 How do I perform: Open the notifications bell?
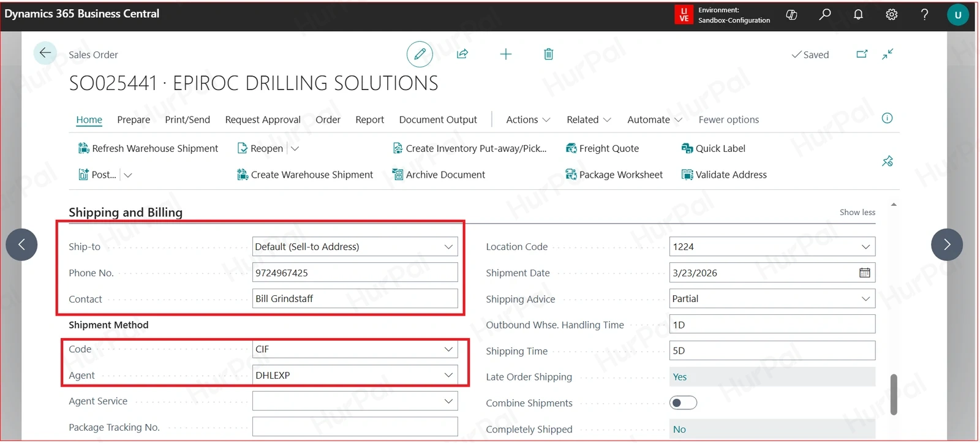(858, 14)
